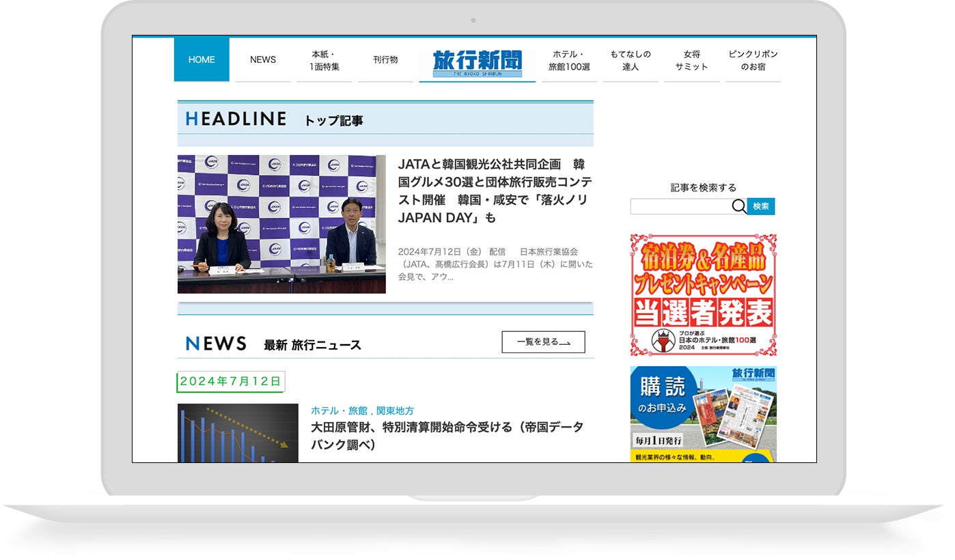Viewport: 955px width, 560px height.
Task: Read the JATAと韓国観光公社共同企画 headline article
Action: point(495,191)
